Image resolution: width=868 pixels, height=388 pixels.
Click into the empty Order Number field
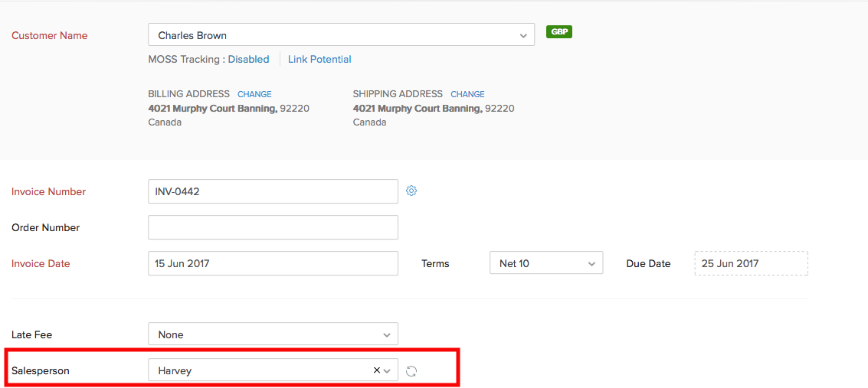coord(273,227)
